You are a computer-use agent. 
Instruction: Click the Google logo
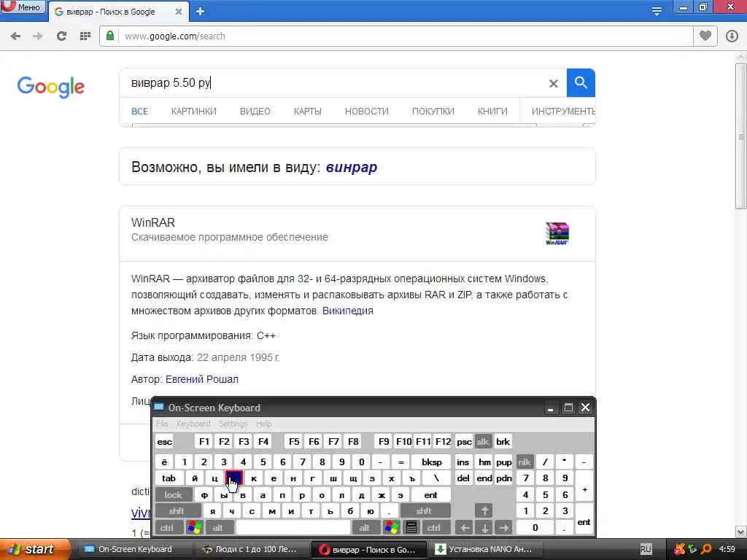[50, 87]
